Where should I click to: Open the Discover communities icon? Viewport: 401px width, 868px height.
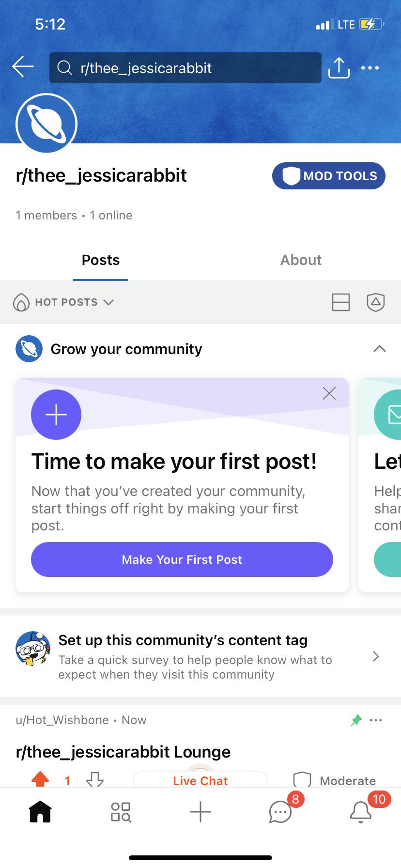point(121,812)
